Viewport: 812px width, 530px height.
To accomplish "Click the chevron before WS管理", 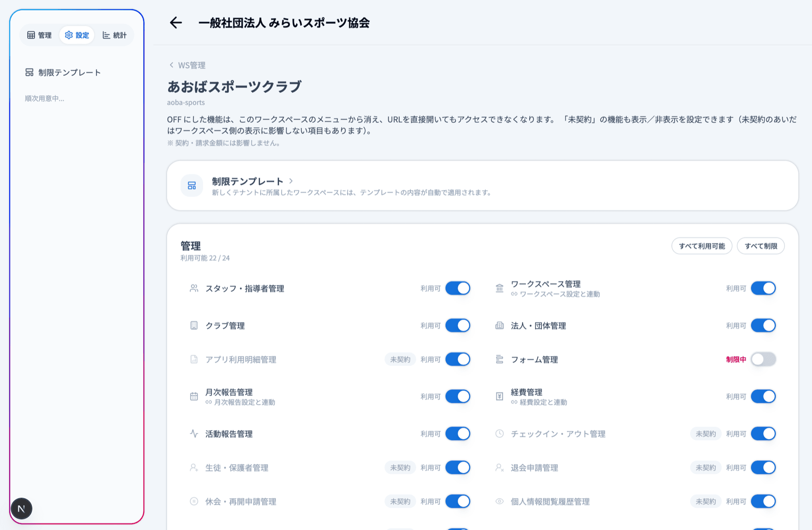I will coord(171,65).
